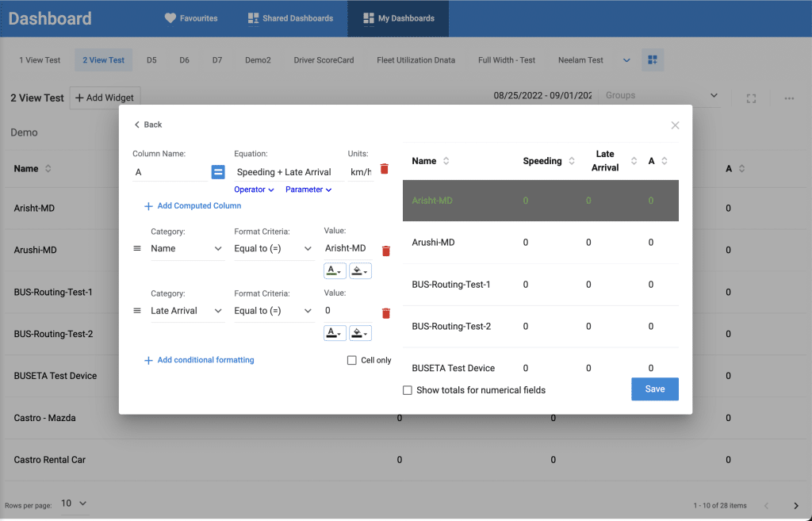Open My Dashboards tab
812x521 pixels.
click(x=398, y=18)
